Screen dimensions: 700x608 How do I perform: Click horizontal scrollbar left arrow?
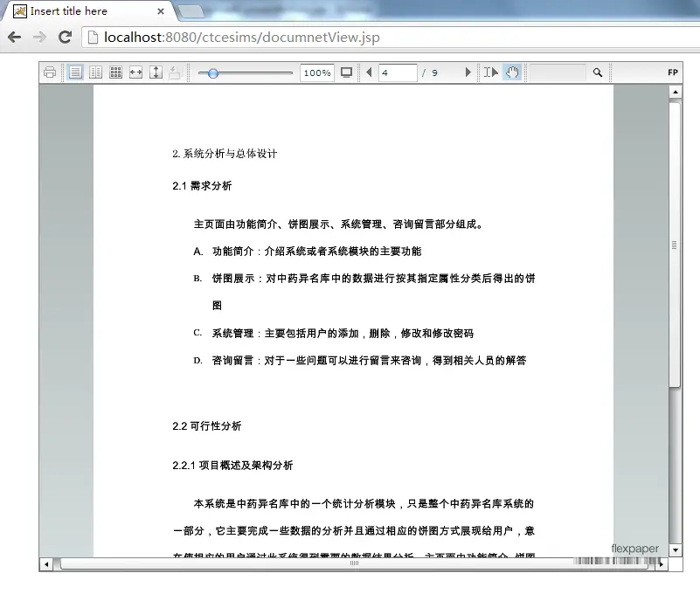click(46, 564)
